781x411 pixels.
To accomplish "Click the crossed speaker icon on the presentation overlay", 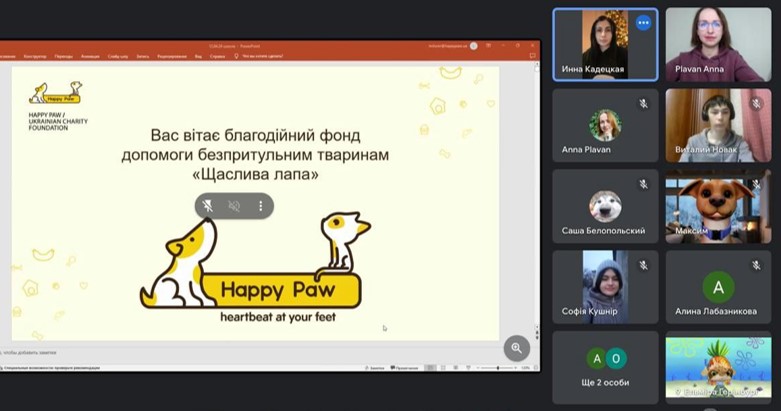I will 234,206.
